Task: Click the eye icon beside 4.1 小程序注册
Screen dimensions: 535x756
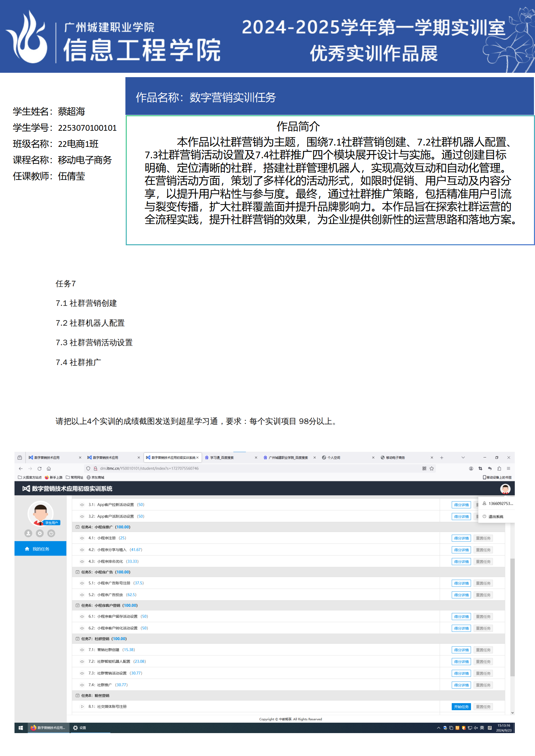Action: 82,538
